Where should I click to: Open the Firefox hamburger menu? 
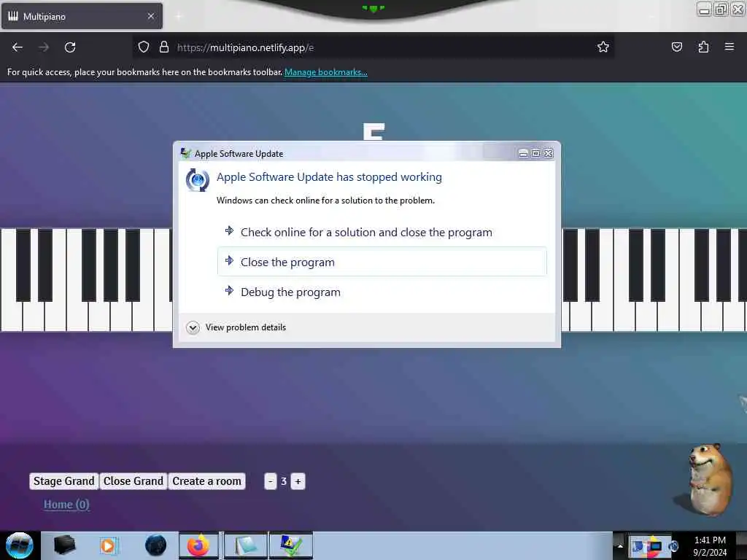pyautogui.click(x=729, y=47)
